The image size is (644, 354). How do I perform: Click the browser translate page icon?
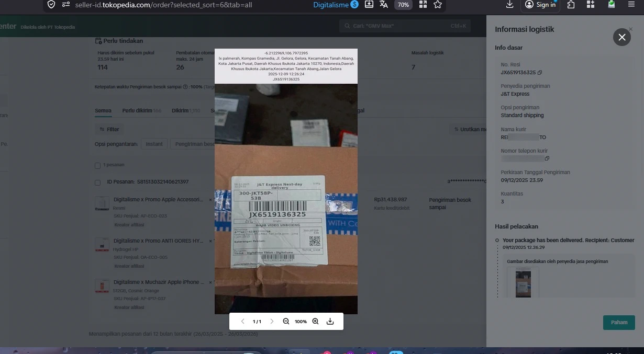tap(384, 5)
